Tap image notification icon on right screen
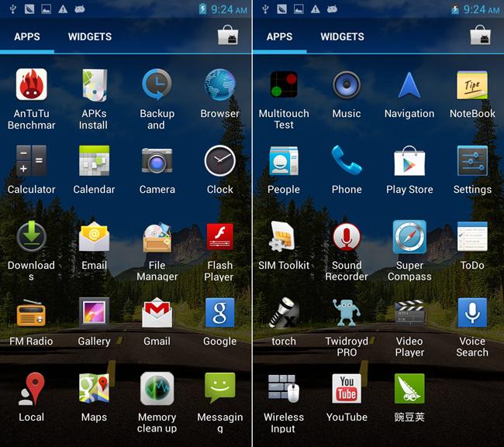504x447 pixels. point(299,9)
